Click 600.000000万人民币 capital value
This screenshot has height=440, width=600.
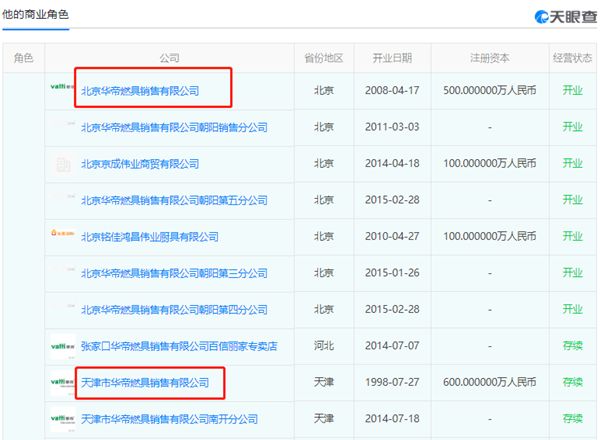pyautogui.click(x=490, y=382)
